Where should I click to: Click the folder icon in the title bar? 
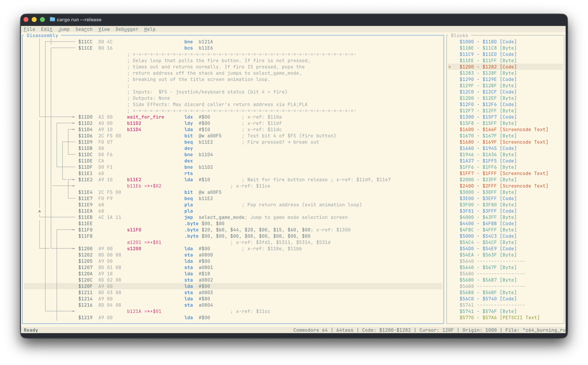point(52,20)
